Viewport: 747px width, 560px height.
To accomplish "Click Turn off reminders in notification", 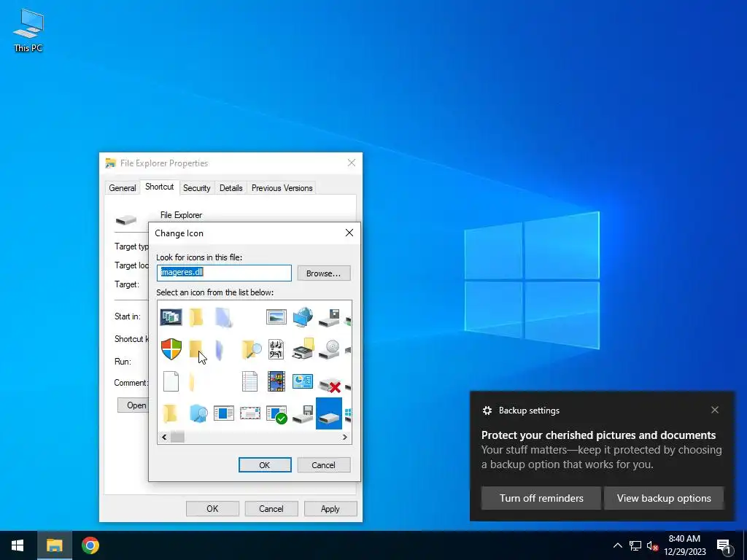I will (541, 498).
